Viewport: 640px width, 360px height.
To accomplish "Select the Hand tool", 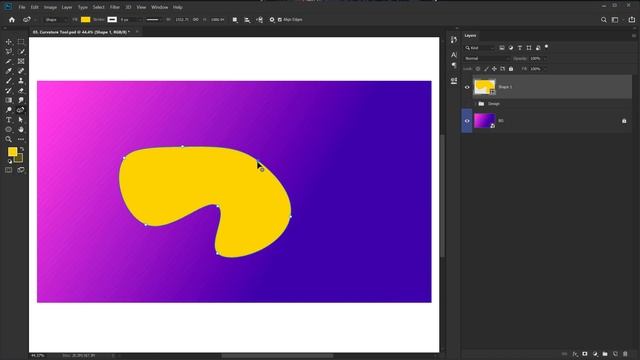I will (21, 129).
